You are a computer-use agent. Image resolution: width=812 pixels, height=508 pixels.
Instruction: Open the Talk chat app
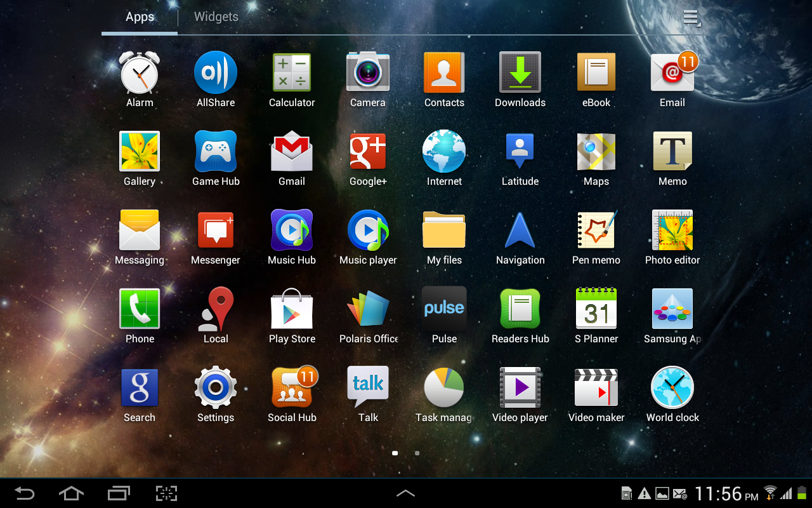pyautogui.click(x=368, y=394)
